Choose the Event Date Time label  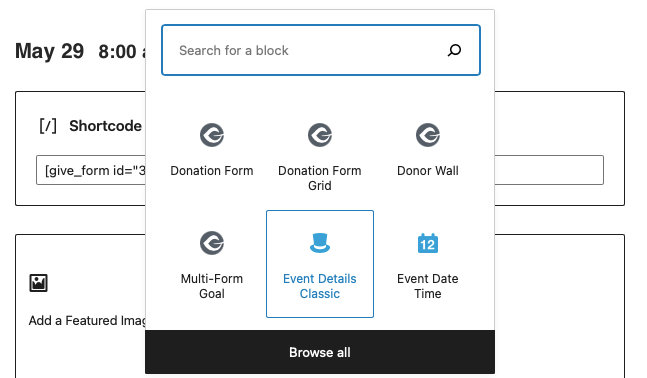click(427, 286)
